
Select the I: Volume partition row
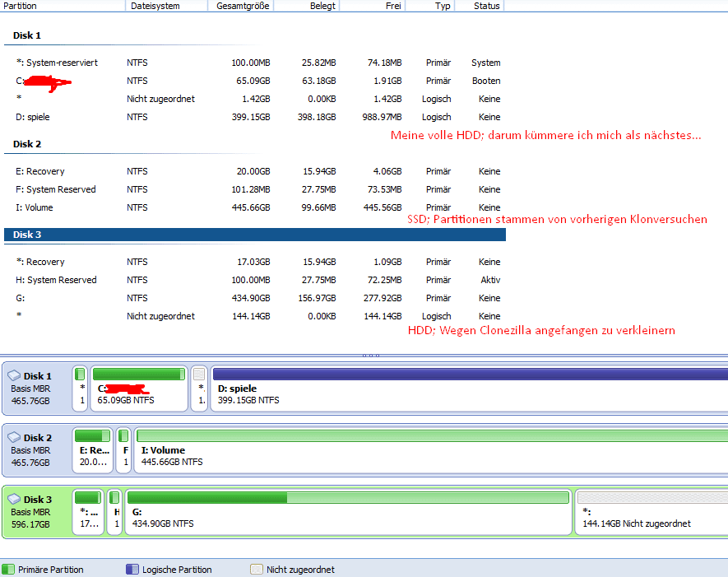tap(254, 207)
